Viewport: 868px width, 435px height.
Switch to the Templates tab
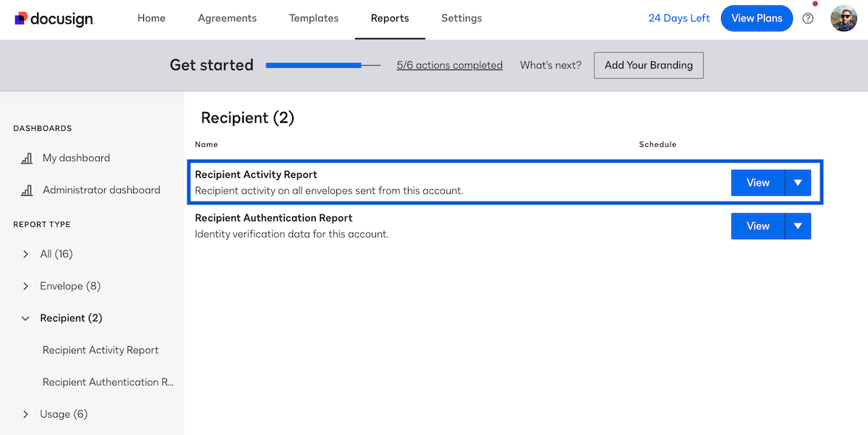[x=313, y=18]
